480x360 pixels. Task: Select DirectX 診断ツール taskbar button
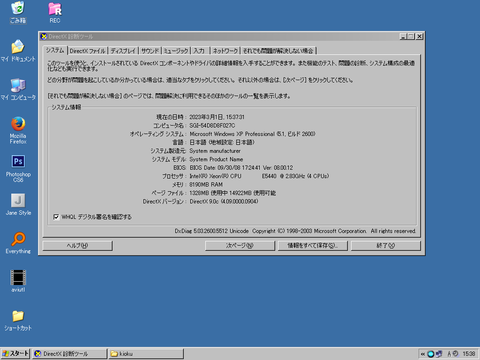[x=69, y=354]
